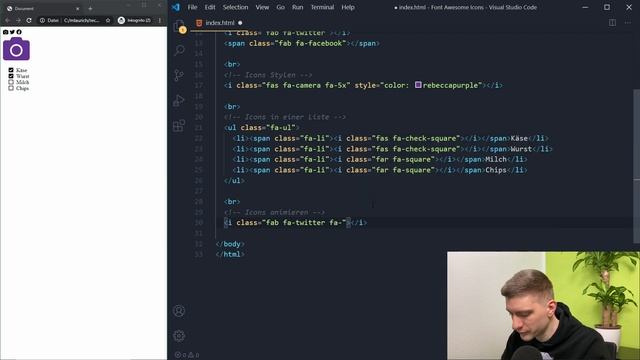Select the index.html editor tab
The width and height of the screenshot is (640, 360).
click(x=220, y=23)
